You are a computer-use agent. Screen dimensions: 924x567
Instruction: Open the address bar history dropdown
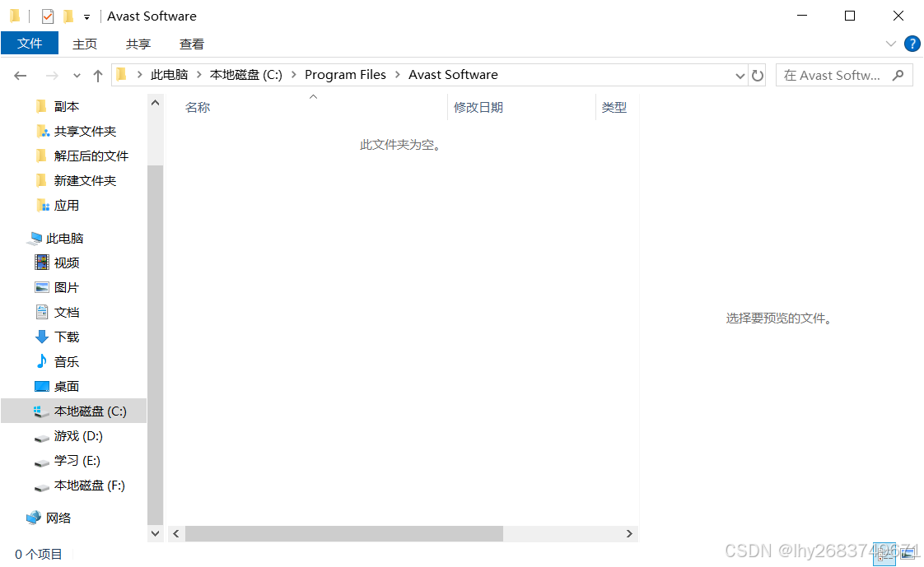(740, 76)
